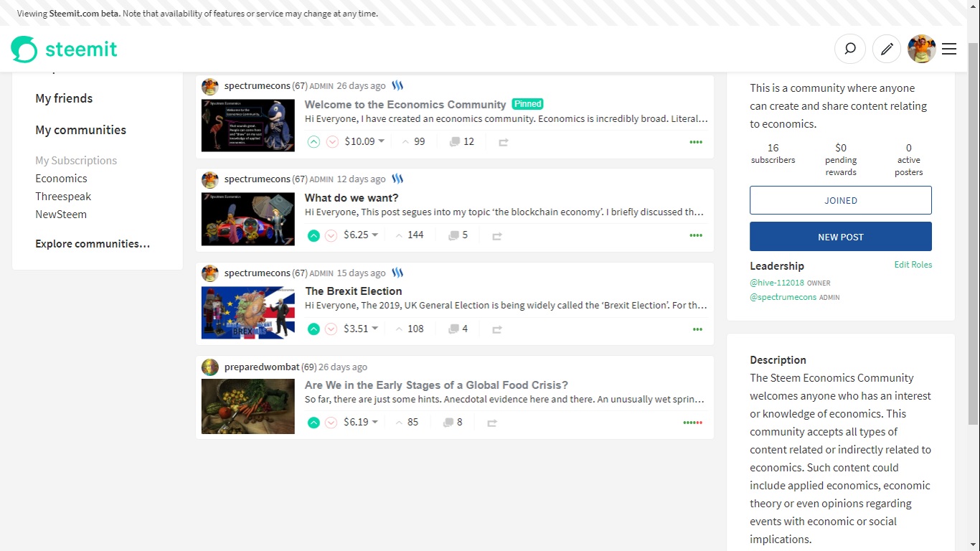
Task: Resteem The Brexit Election post
Action: click(497, 329)
